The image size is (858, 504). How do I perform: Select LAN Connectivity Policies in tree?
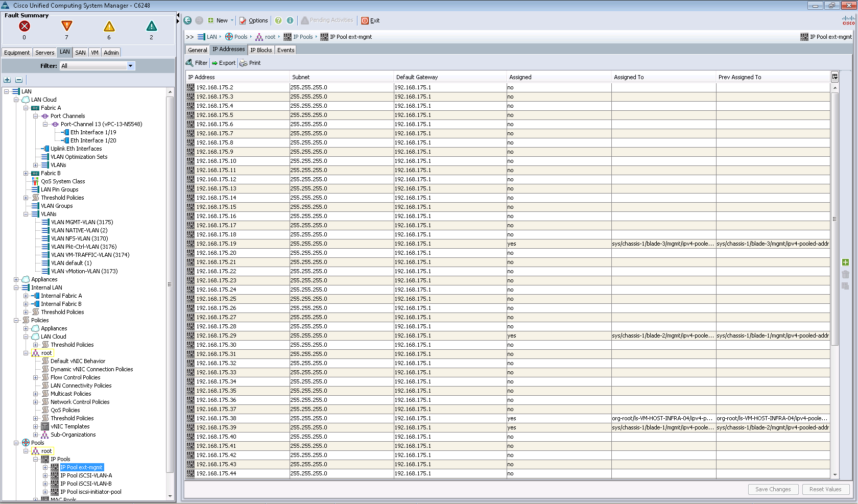tap(81, 386)
